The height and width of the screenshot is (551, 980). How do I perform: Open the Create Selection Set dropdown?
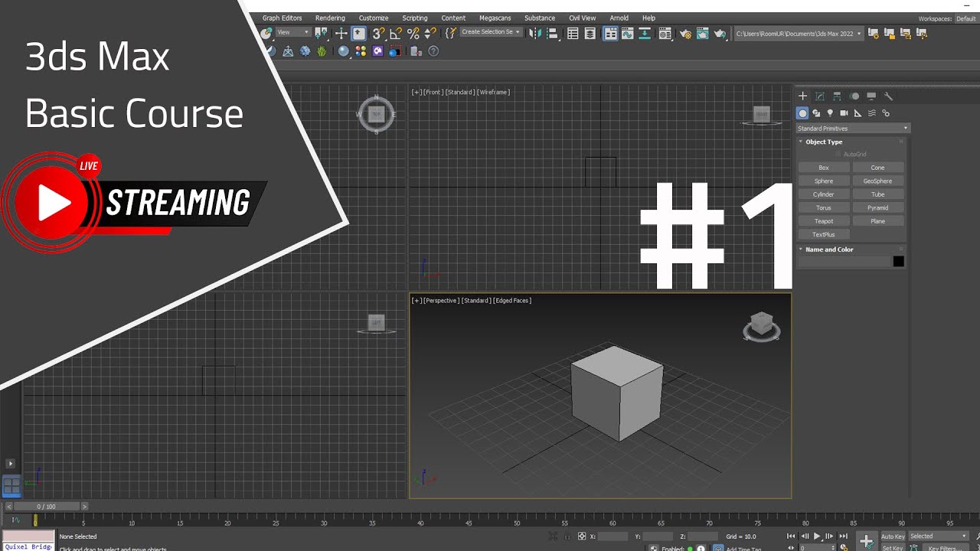coord(491,32)
